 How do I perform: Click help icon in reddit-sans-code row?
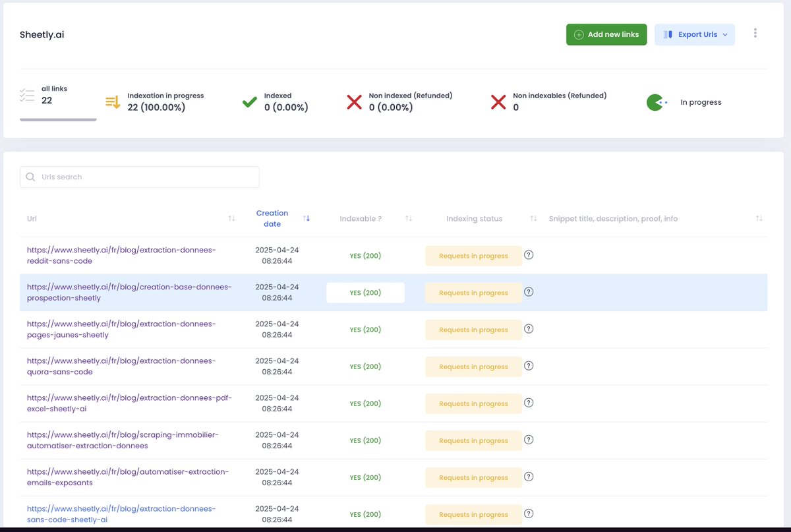[529, 255]
